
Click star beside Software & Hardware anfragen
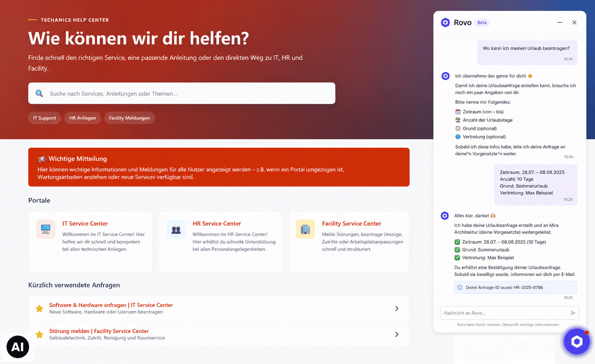(39, 308)
